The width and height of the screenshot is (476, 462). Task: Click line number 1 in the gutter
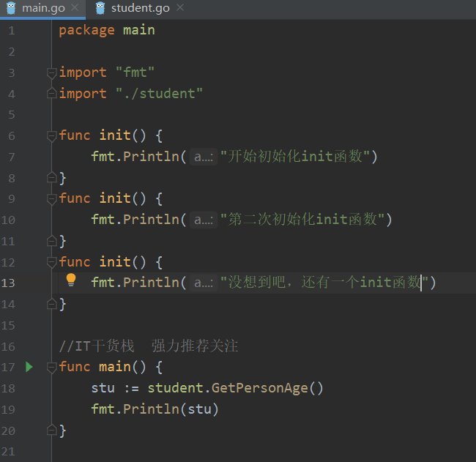[x=12, y=31]
